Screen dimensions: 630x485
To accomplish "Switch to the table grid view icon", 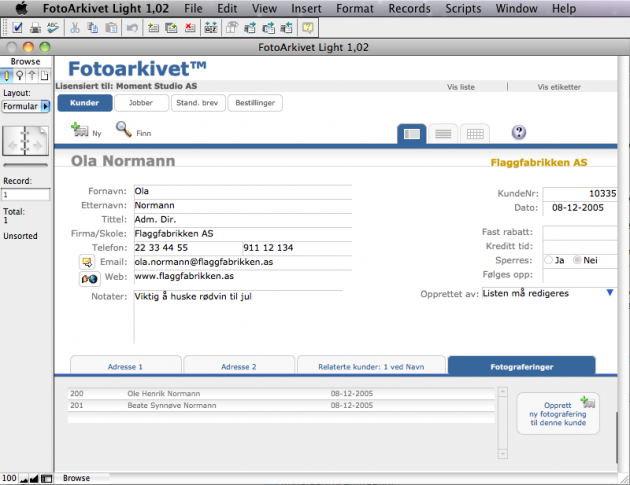I will pyautogui.click(x=475, y=134).
